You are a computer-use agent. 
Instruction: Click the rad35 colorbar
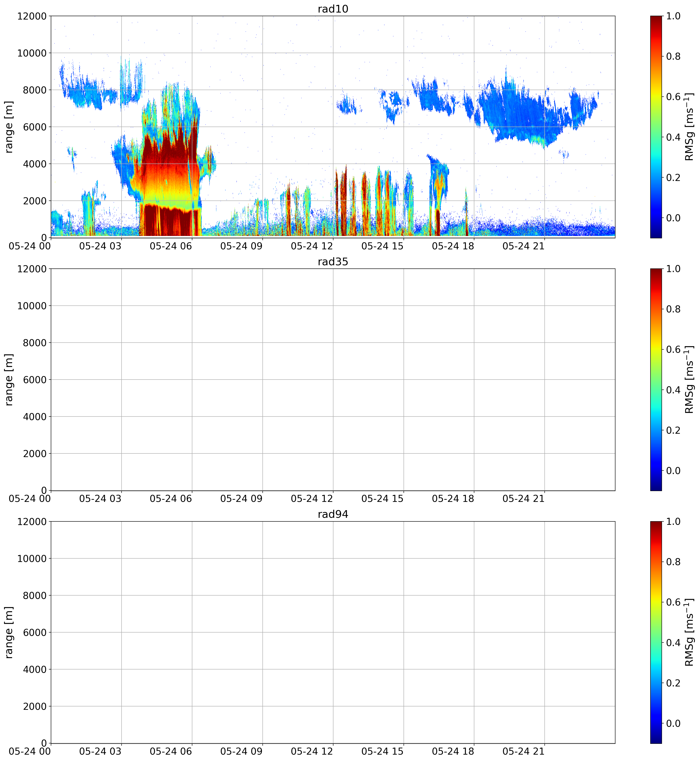(x=656, y=380)
